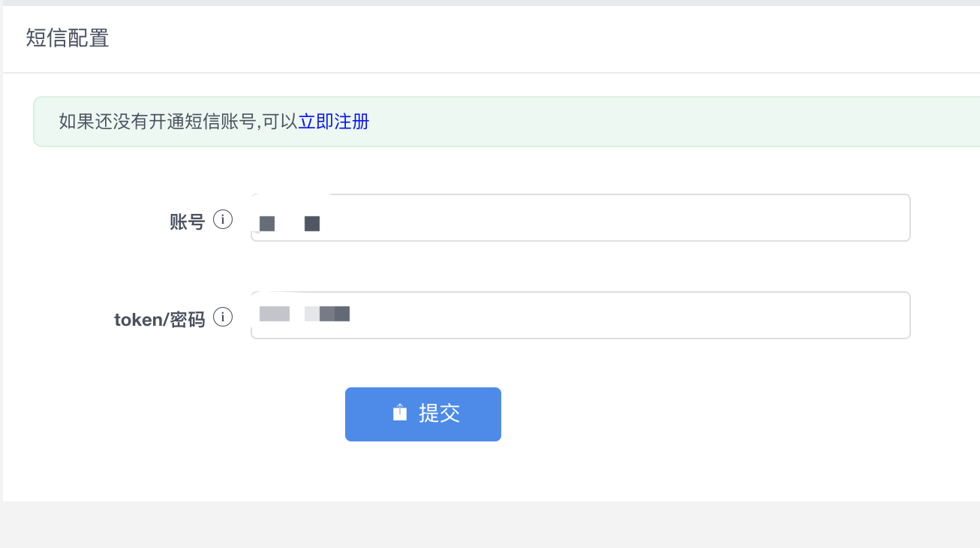Click the 短信配置 page header
Screen dimensions: 980x548
(x=68, y=38)
